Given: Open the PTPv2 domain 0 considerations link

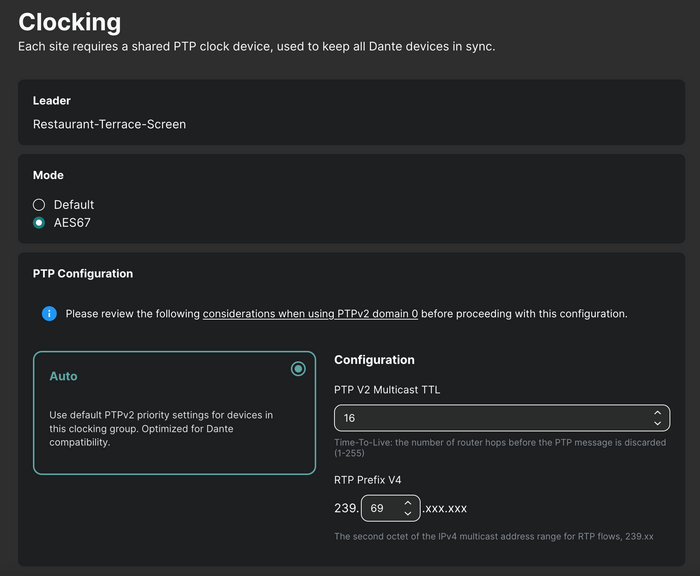Looking at the screenshot, I should point(310,314).
